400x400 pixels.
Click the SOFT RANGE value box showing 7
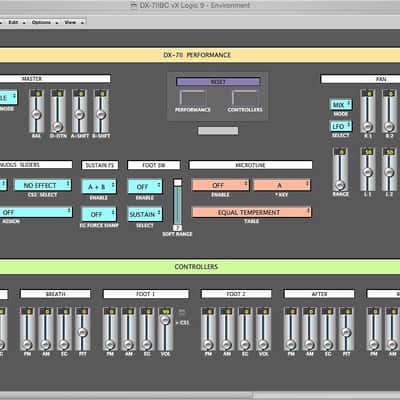click(178, 228)
